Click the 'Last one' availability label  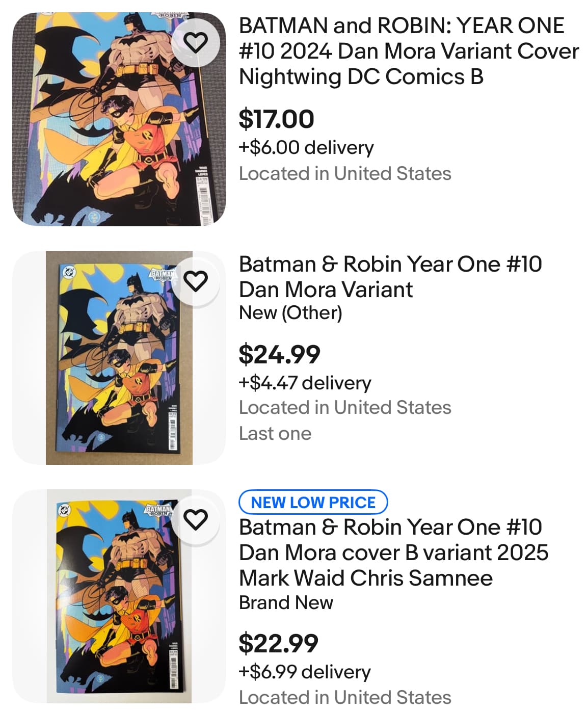(x=275, y=434)
